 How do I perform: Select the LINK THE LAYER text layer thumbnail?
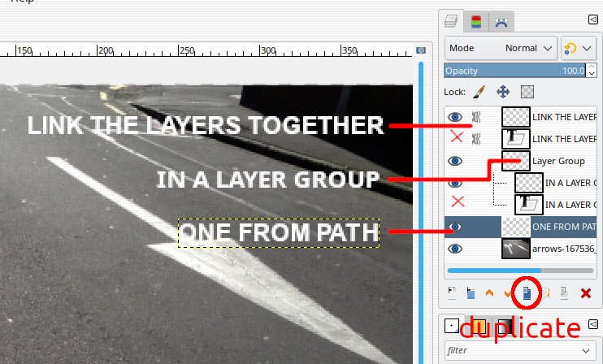pyautogui.click(x=516, y=139)
